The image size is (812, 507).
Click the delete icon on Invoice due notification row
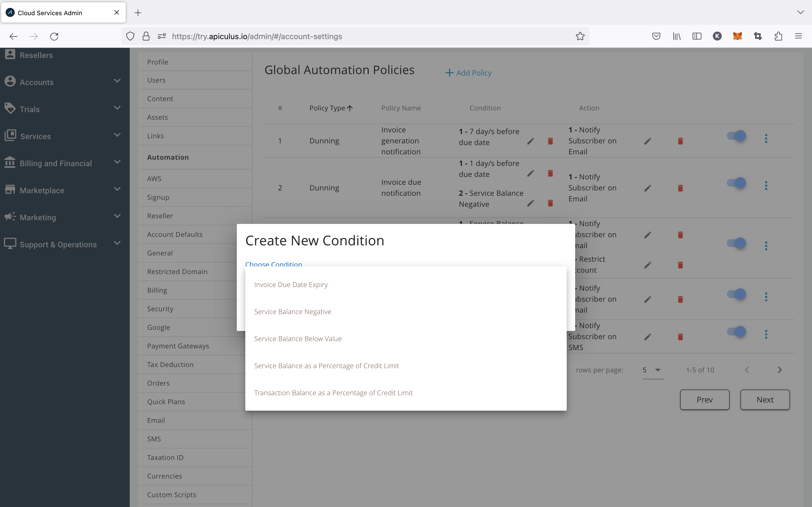(x=680, y=188)
